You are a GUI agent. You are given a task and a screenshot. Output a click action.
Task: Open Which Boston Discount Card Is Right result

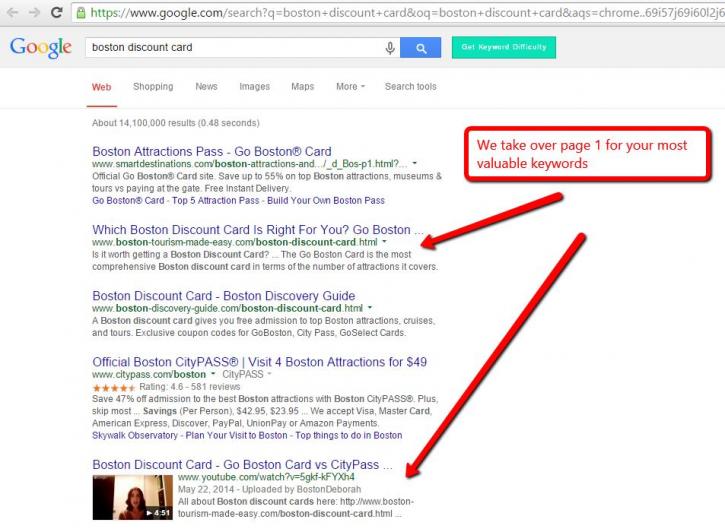[x=258, y=230]
